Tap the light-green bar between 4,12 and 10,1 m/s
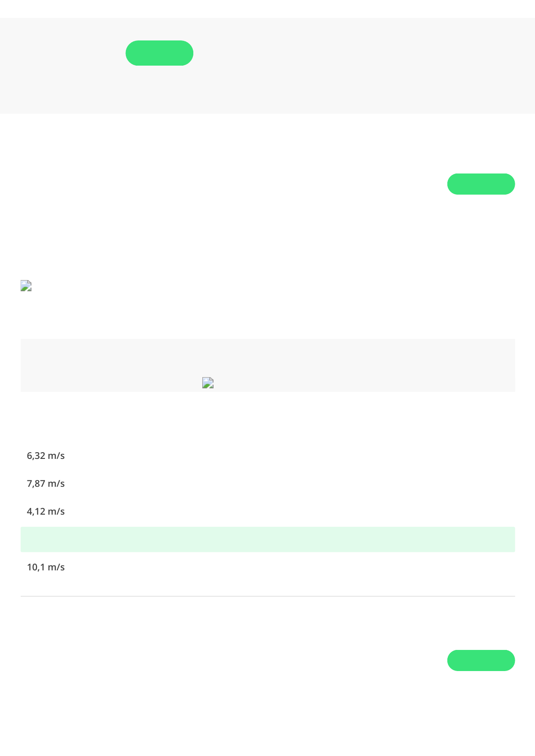The image size is (535, 756). coord(268,539)
